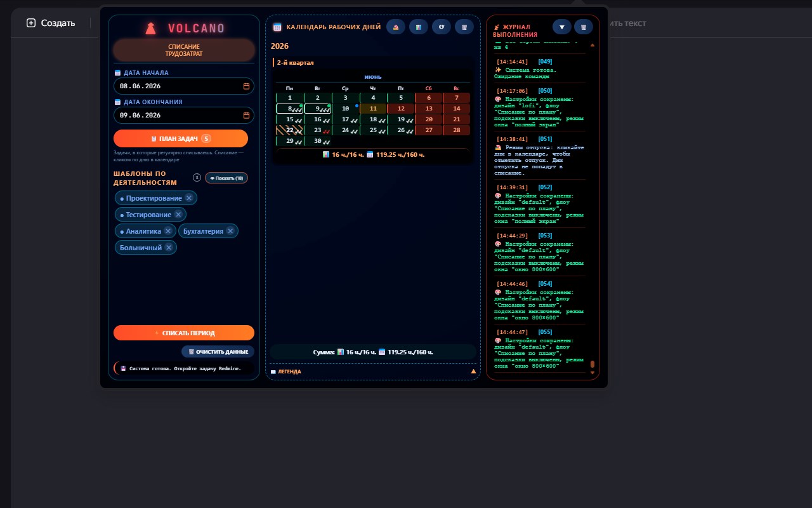Viewport: 812px width, 508px height.
Task: Click Saturday June 6 in the calendar
Action: (429, 98)
